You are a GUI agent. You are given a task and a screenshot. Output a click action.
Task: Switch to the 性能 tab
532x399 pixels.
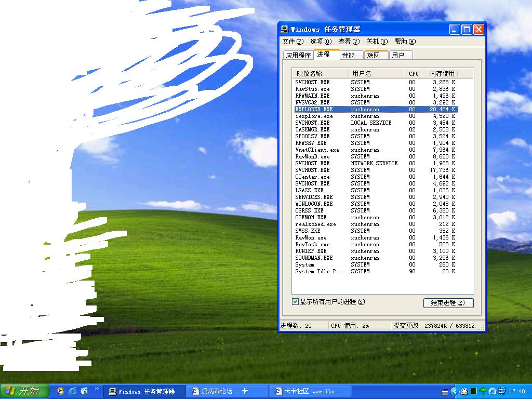click(352, 55)
